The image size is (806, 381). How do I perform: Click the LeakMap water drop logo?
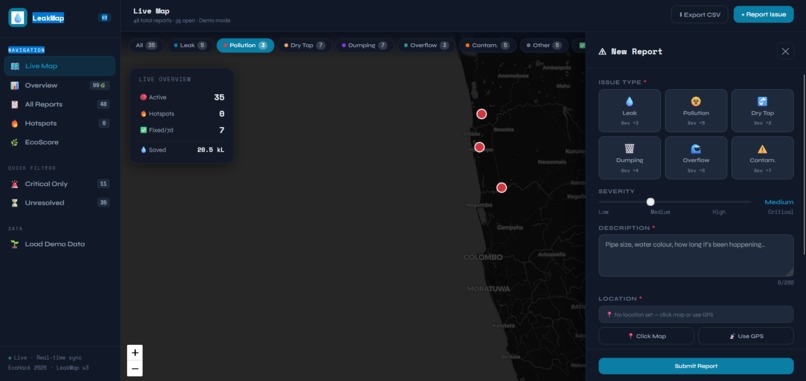18,17
